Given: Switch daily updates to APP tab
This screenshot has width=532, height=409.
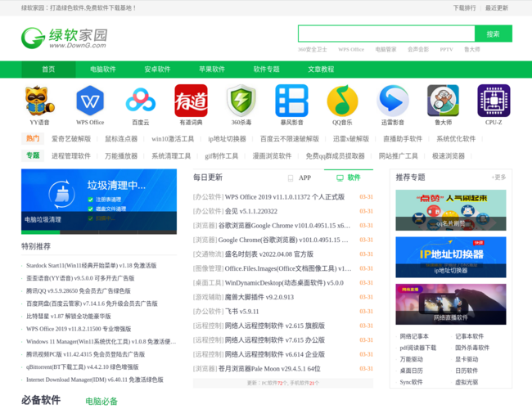Looking at the screenshot, I should point(300,178).
